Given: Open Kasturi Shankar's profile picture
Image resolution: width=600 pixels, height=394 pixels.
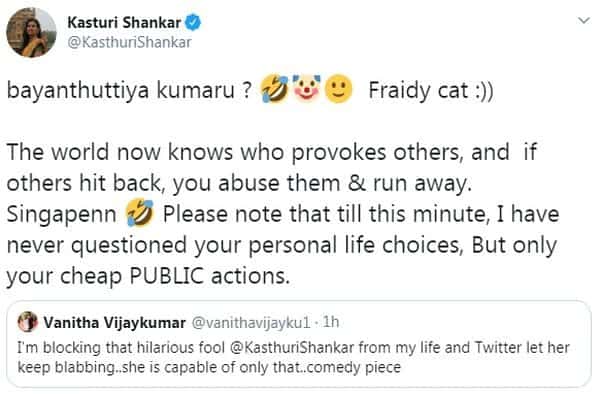Looking at the screenshot, I should [x=31, y=33].
